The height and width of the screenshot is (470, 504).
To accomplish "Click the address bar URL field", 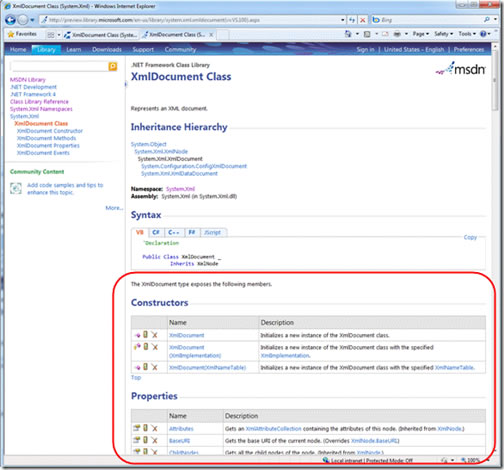I will pyautogui.click(x=190, y=20).
